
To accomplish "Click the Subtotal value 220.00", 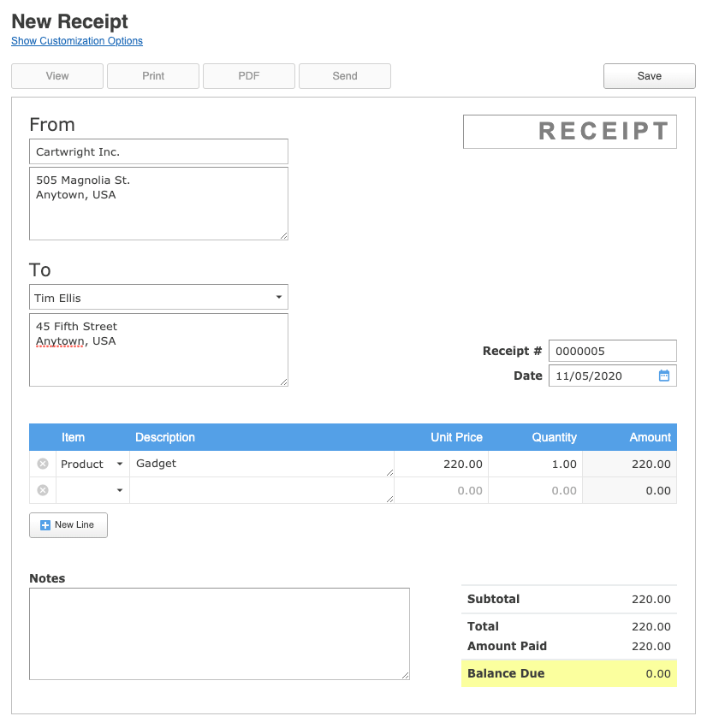I will pyautogui.click(x=651, y=600).
